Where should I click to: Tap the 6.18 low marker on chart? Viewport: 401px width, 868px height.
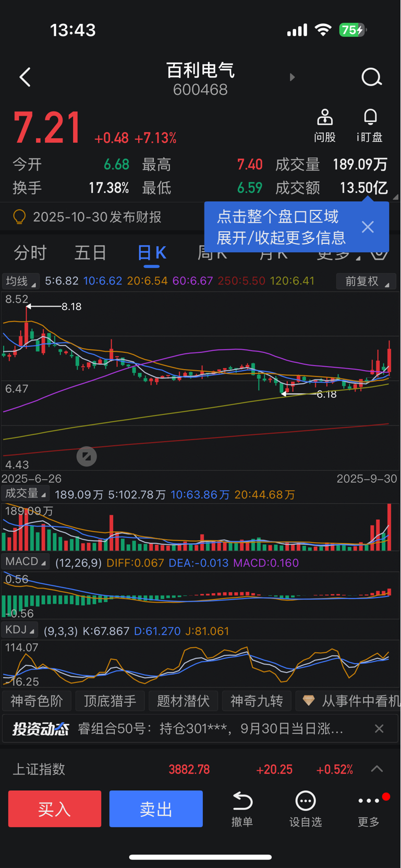[x=326, y=394]
